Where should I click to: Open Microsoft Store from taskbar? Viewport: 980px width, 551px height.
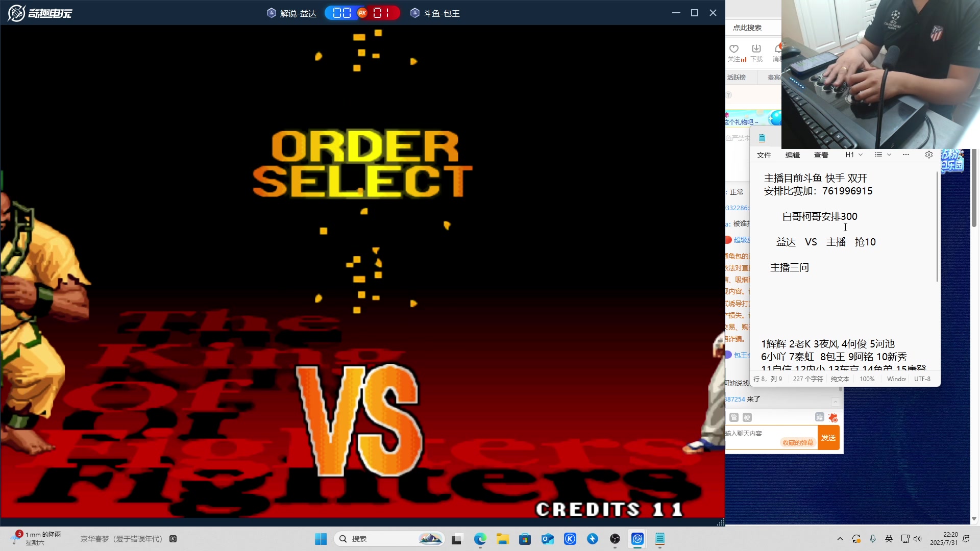click(525, 539)
